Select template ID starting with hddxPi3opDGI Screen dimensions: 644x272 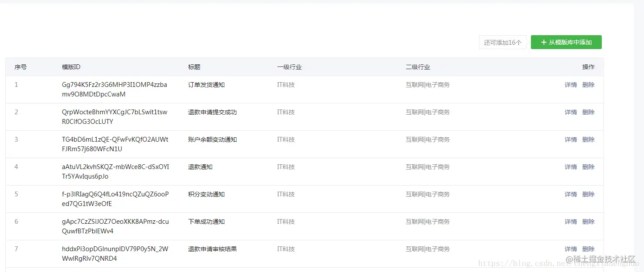tap(115, 254)
